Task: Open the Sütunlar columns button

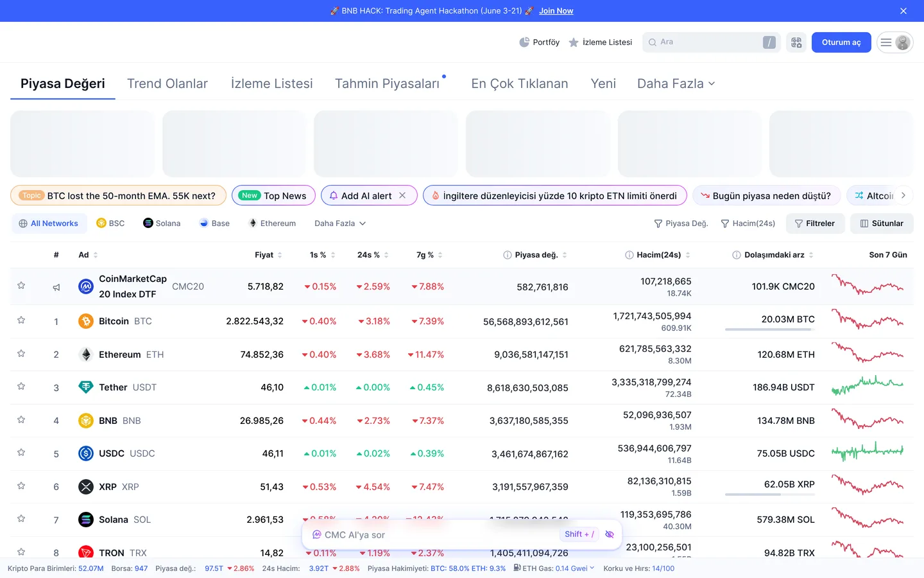Action: [882, 223]
